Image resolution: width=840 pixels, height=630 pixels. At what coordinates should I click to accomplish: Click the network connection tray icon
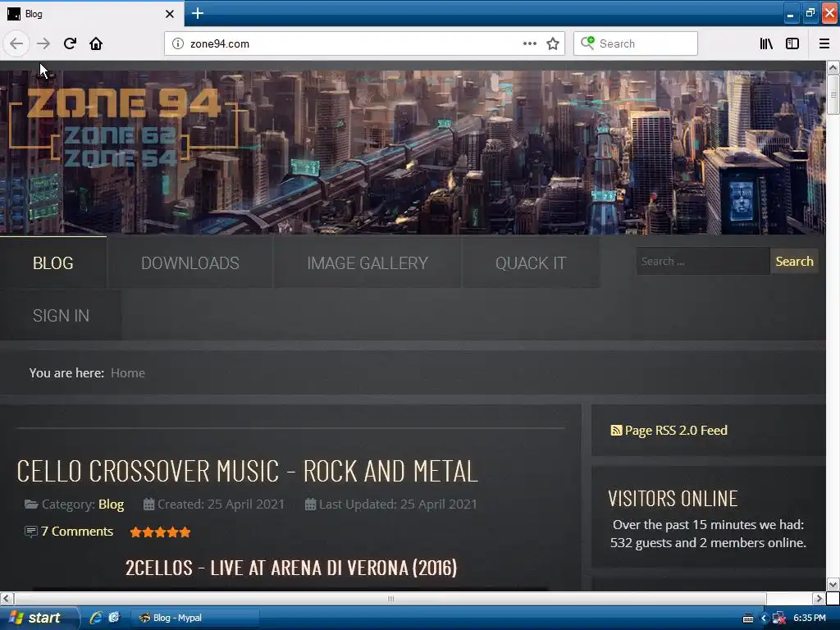(x=779, y=619)
